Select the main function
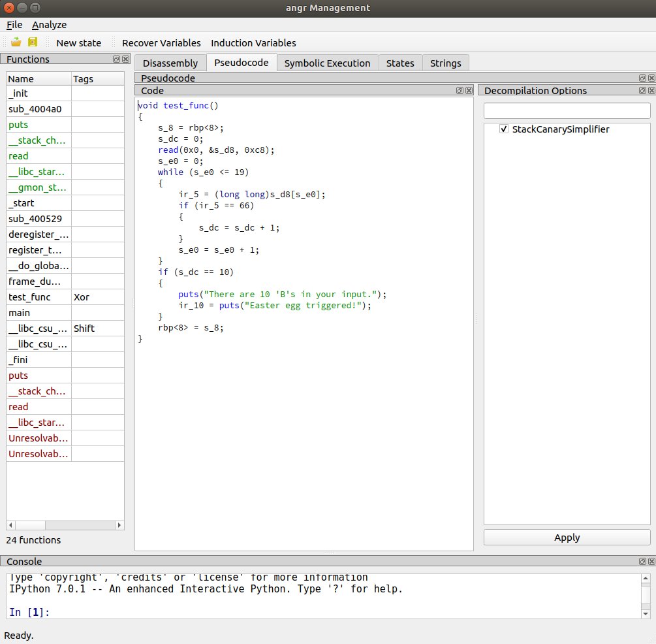Image resolution: width=656 pixels, height=644 pixels. click(65, 312)
